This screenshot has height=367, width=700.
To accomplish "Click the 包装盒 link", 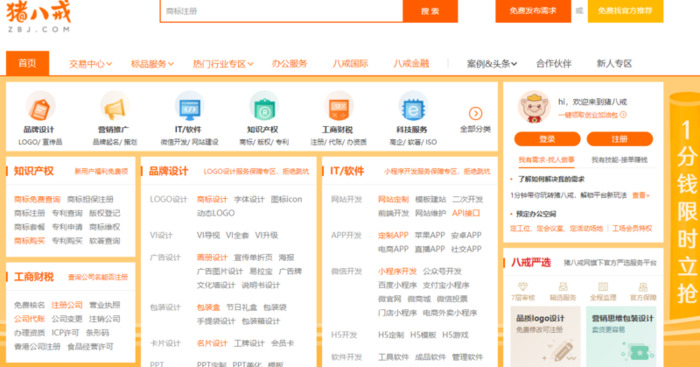I will tap(208, 307).
